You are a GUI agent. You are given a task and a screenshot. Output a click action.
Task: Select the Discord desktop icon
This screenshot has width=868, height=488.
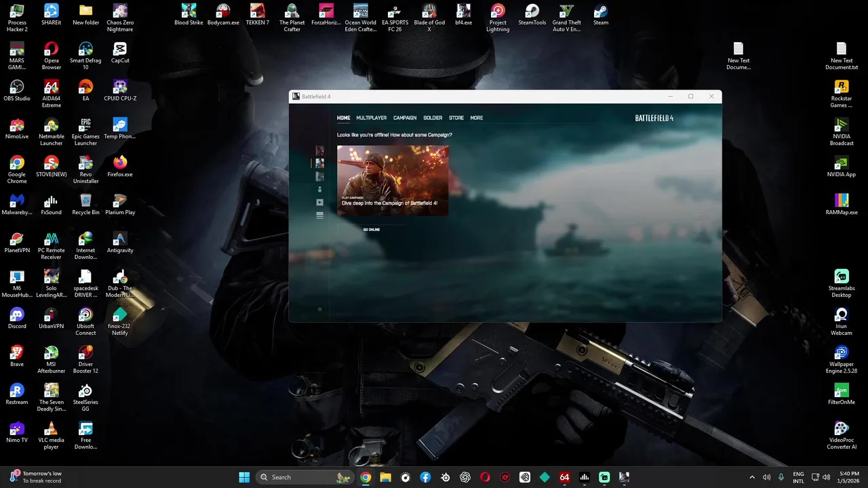click(x=17, y=319)
